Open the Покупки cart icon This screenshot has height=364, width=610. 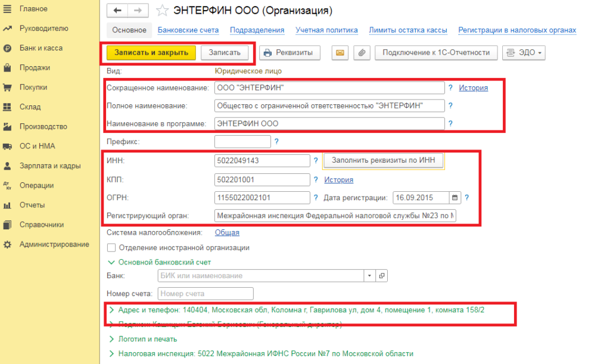coord(7,88)
